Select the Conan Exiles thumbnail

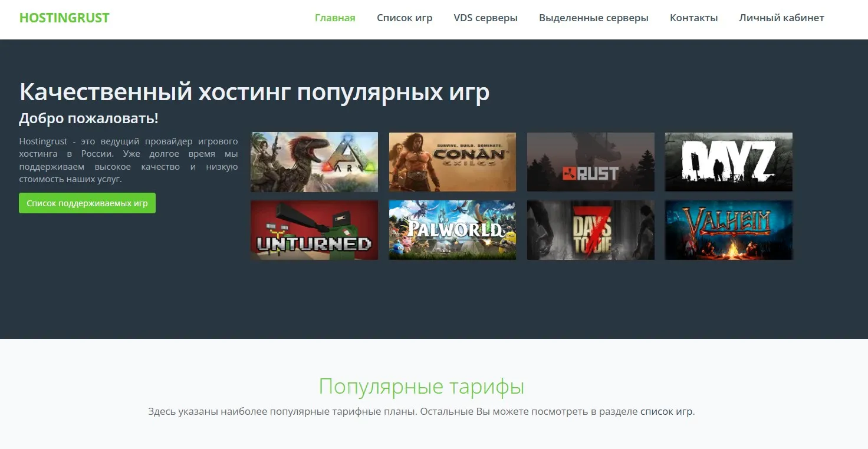(x=452, y=162)
